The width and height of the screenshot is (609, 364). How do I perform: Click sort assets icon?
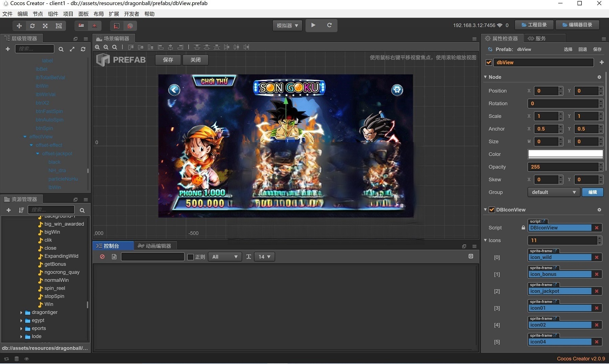[x=21, y=210]
